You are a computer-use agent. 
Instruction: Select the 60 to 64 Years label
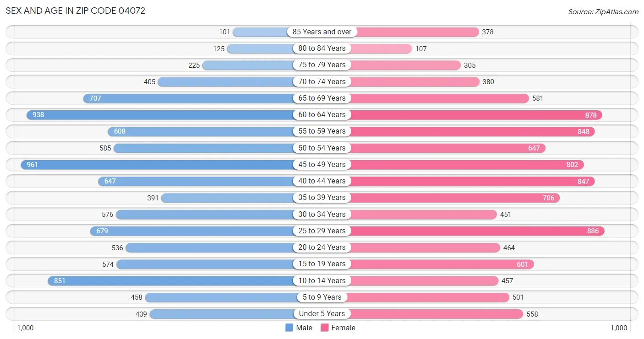click(322, 114)
